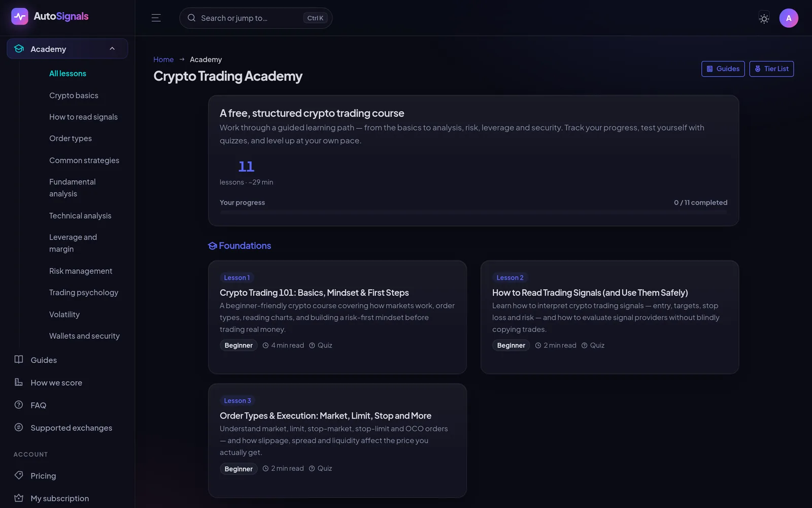Click the Your progress bar

[473, 212]
